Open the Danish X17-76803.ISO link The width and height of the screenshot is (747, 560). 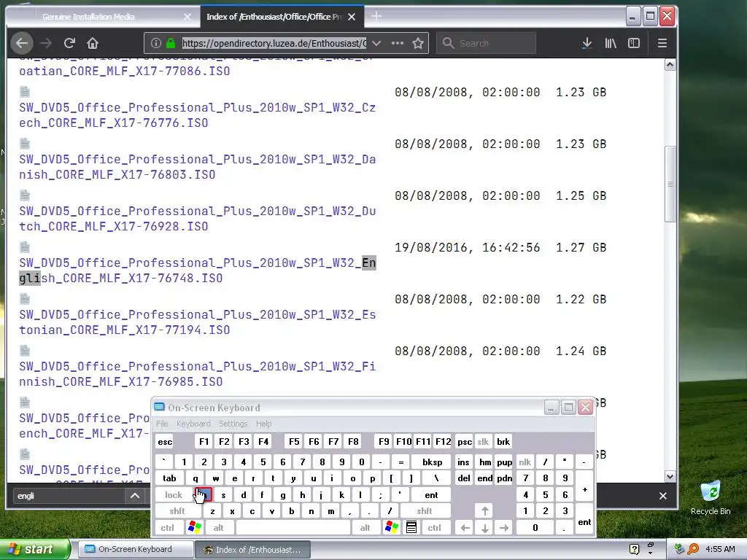coord(197,167)
